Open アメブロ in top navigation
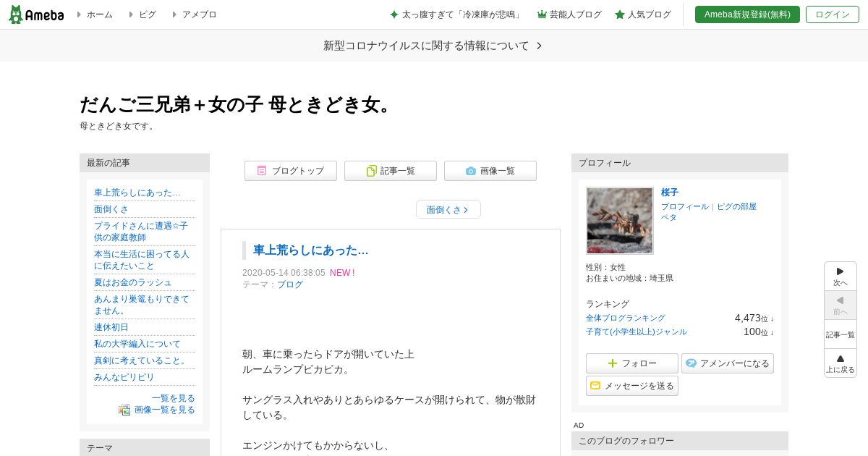Screen dimensions: 868x456 (200, 14)
